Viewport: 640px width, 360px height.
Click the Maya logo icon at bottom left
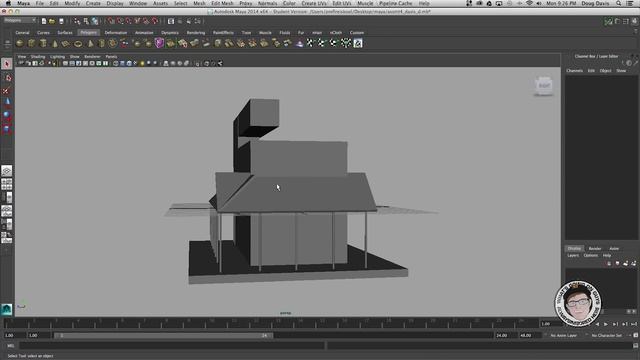[7, 310]
